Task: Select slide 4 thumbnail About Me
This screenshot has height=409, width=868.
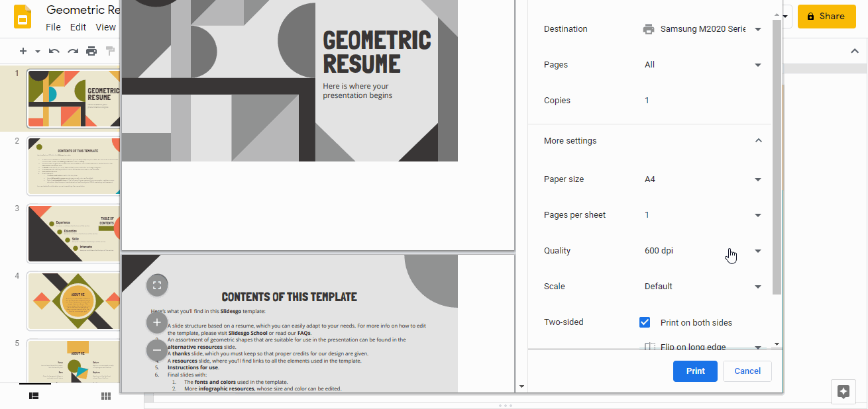Action: pos(74,300)
